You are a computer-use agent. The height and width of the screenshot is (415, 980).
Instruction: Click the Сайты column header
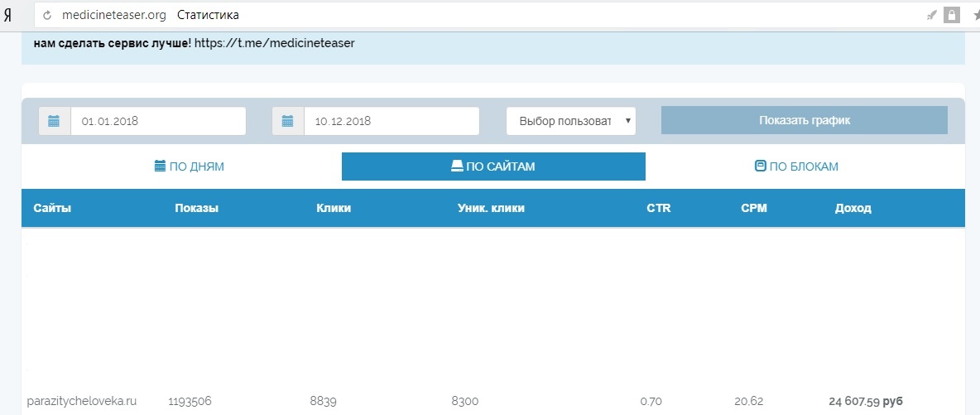tap(52, 209)
